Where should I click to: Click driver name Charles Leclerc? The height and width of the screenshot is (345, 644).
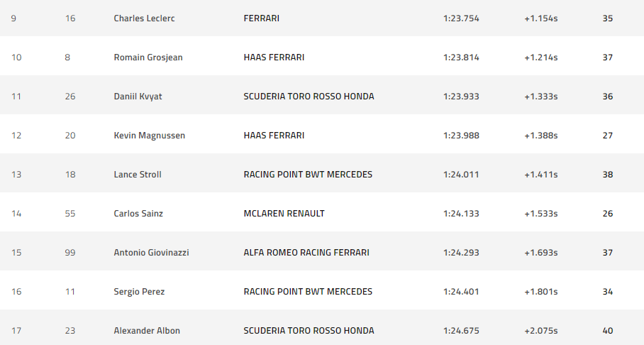pos(144,18)
